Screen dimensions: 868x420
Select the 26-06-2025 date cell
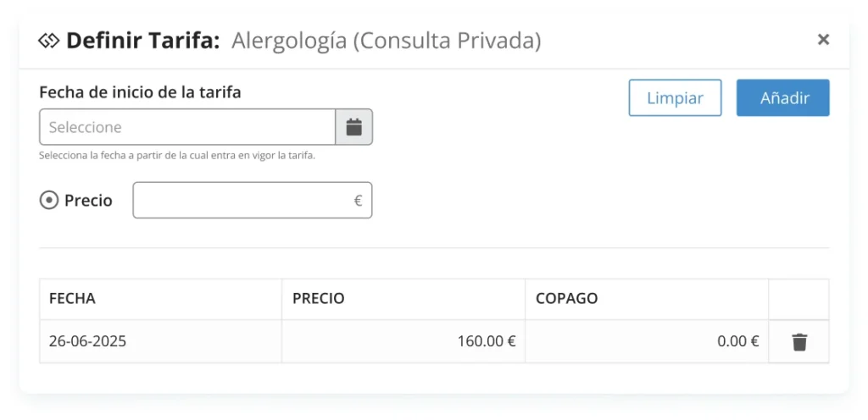(87, 342)
